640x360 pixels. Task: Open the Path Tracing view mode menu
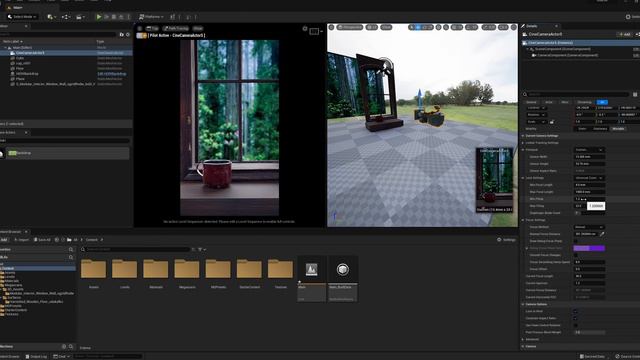click(176, 28)
